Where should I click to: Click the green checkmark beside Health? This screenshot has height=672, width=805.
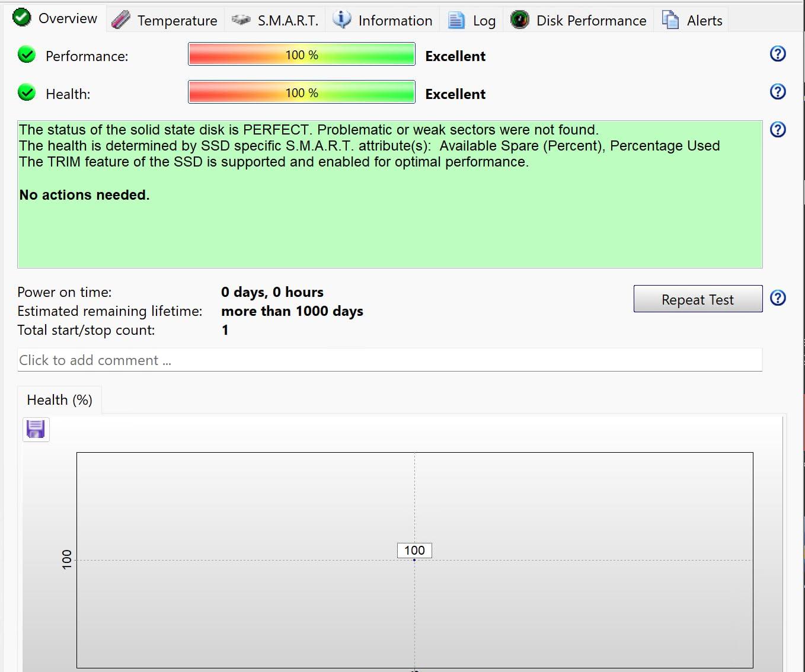pyautogui.click(x=27, y=93)
